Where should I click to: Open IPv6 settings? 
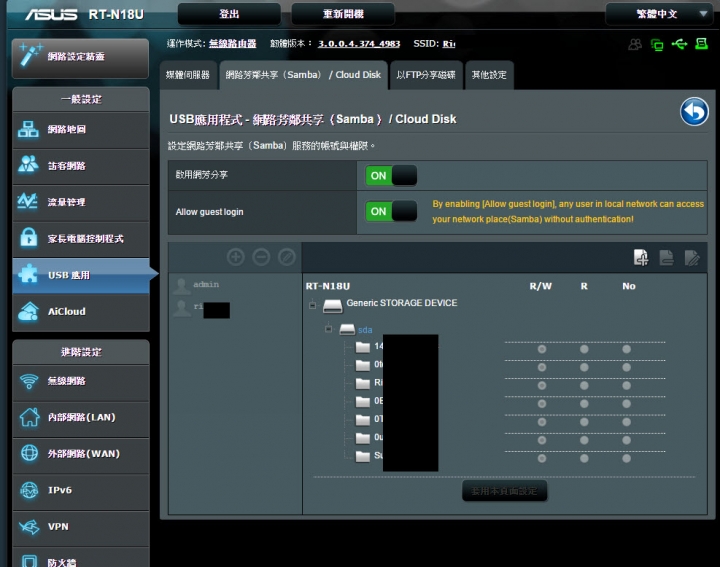[x=81, y=490]
